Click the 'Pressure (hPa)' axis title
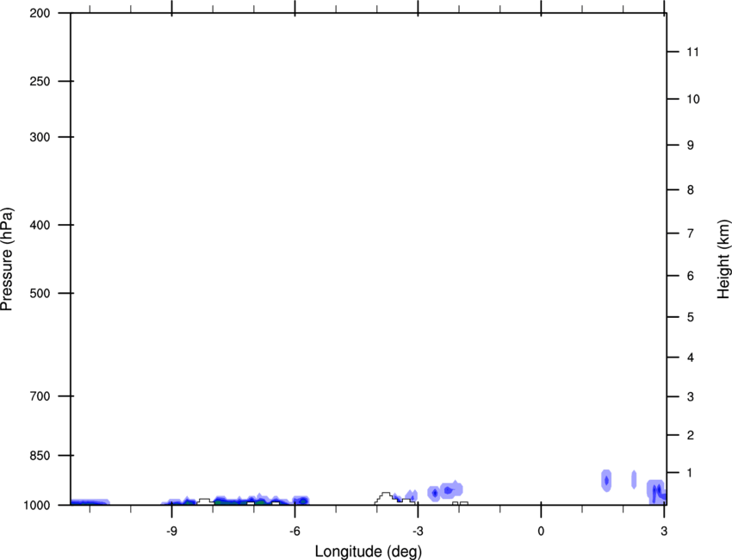This screenshot has height=560, width=732. click(x=7, y=259)
